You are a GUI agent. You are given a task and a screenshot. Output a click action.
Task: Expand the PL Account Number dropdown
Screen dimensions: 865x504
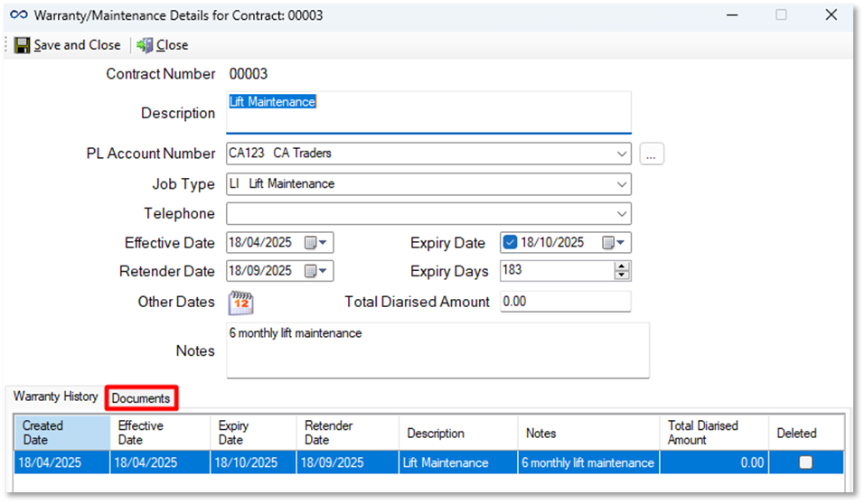(x=622, y=154)
